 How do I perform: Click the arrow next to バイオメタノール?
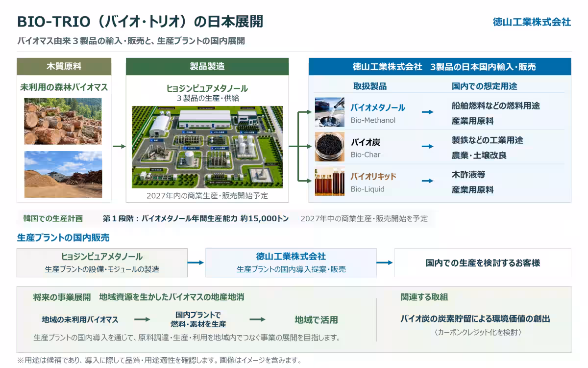[428, 112]
